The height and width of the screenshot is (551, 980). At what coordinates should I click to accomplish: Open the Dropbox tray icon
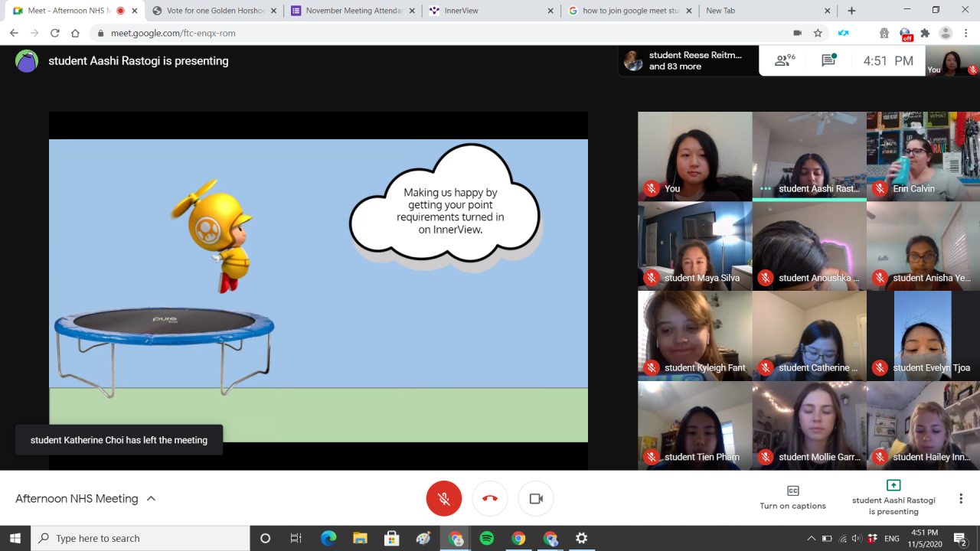coord(872,538)
